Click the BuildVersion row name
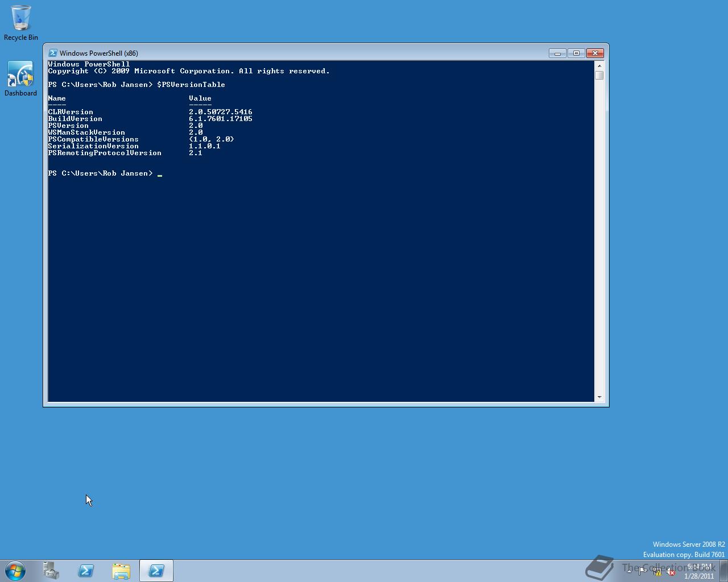This screenshot has height=582, width=728. tap(75, 119)
